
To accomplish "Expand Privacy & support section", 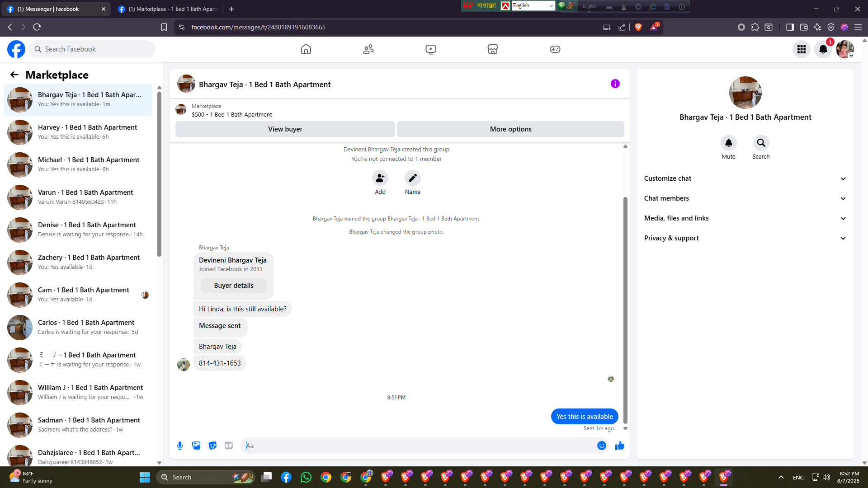I will [x=745, y=238].
